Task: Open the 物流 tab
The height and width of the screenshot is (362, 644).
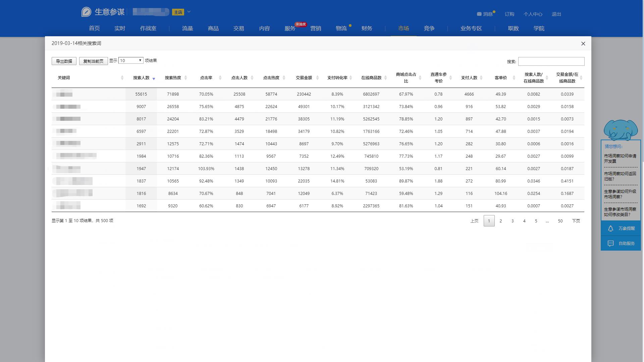Action: tap(341, 28)
